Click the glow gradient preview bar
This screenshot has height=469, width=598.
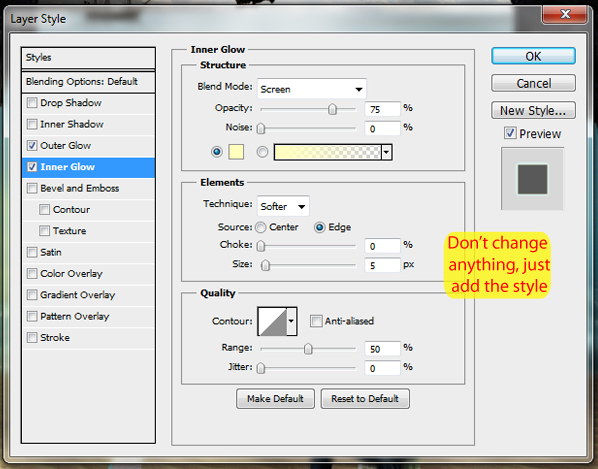pyautogui.click(x=328, y=152)
